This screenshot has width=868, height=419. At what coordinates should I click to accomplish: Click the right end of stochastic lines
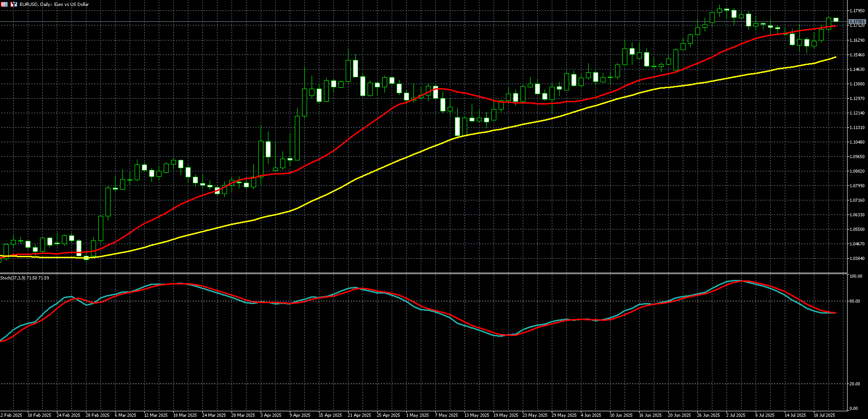(835, 313)
